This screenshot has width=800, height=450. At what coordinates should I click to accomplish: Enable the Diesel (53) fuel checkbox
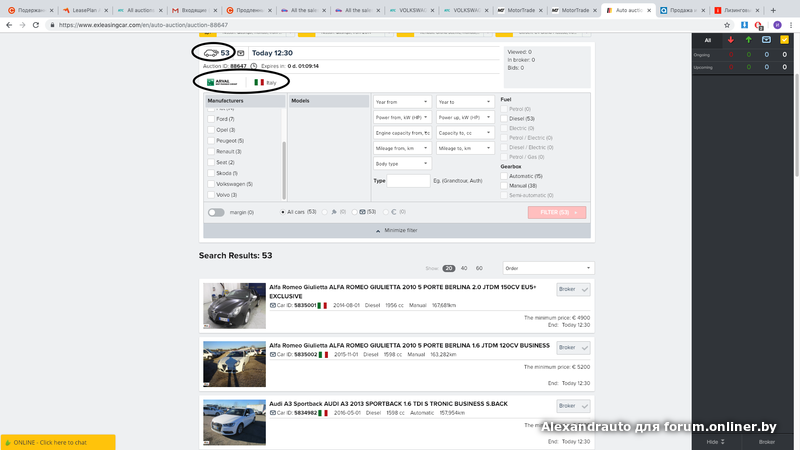pyautogui.click(x=504, y=118)
